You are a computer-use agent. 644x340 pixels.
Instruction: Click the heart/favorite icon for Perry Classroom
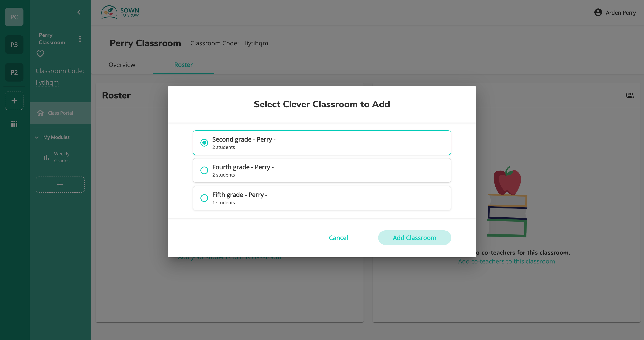40,54
